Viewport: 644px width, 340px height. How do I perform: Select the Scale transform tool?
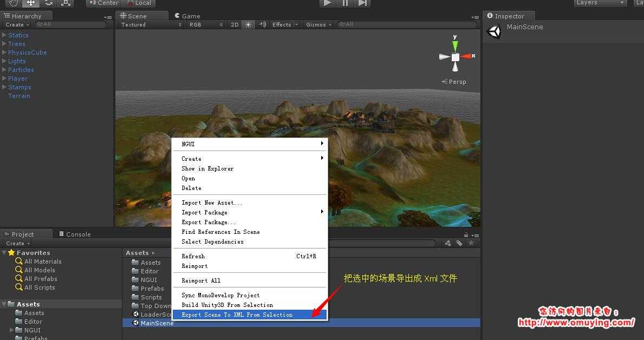(x=66, y=3)
